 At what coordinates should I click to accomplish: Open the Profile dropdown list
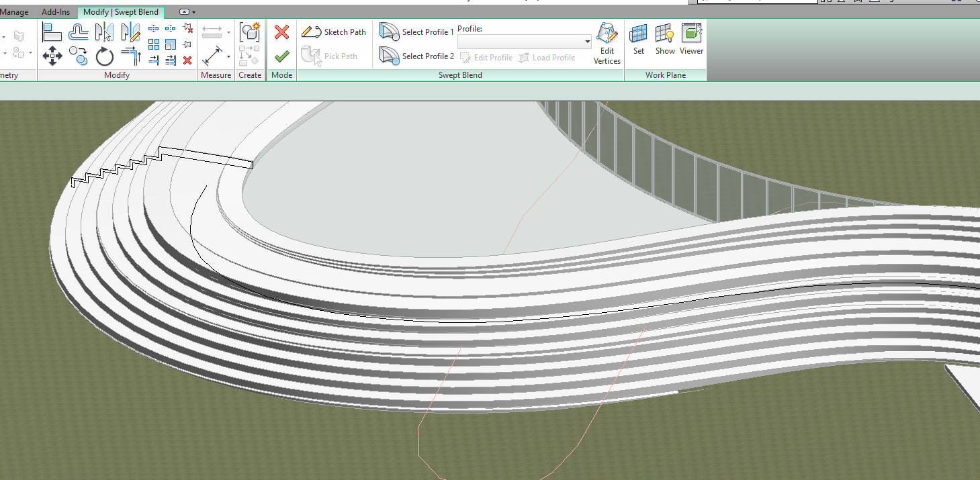pos(586,41)
